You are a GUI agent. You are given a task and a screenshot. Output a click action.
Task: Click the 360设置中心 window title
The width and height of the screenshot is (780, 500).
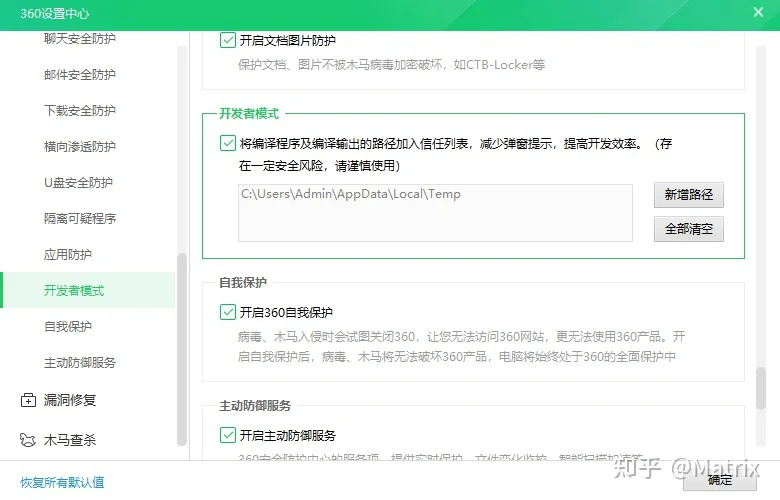click(x=55, y=13)
